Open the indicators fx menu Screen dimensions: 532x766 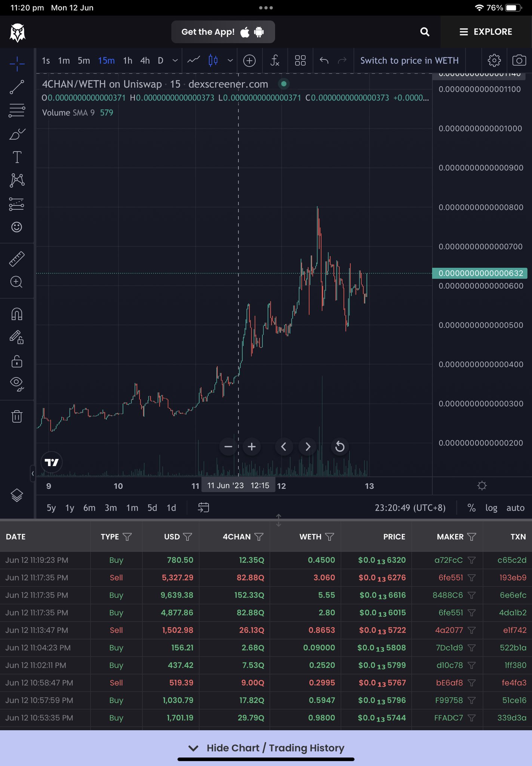(x=275, y=61)
